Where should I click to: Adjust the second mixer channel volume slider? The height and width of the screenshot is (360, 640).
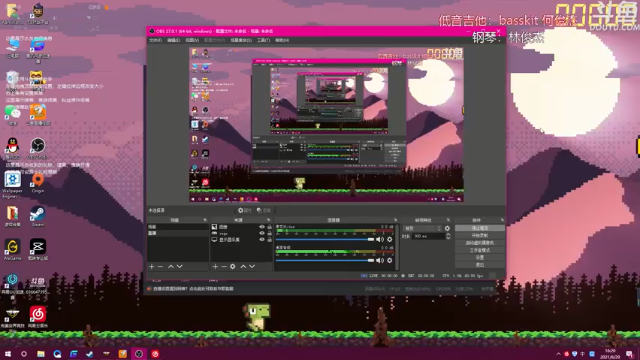click(x=325, y=260)
